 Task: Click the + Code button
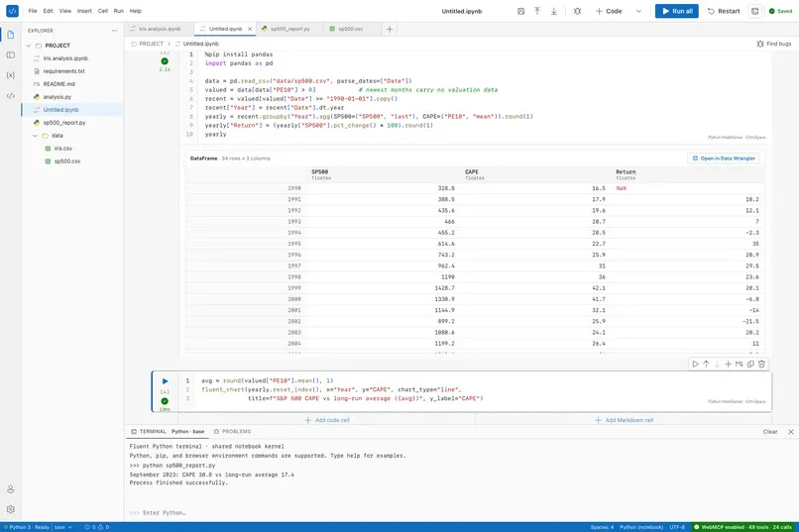[x=609, y=11]
